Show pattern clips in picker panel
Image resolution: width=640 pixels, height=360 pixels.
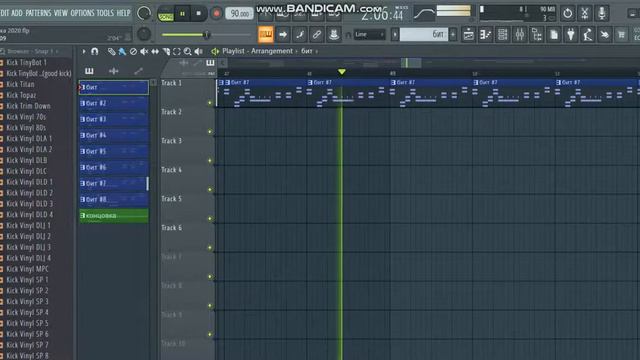[x=89, y=71]
